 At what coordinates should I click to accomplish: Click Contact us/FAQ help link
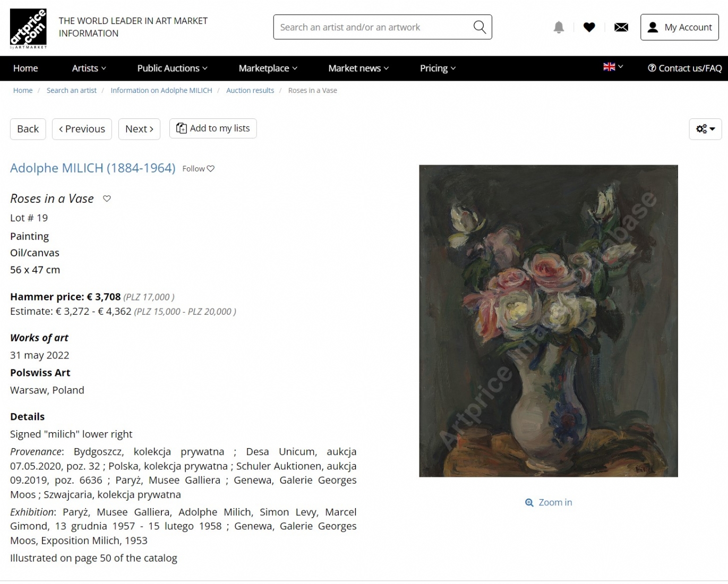click(684, 68)
